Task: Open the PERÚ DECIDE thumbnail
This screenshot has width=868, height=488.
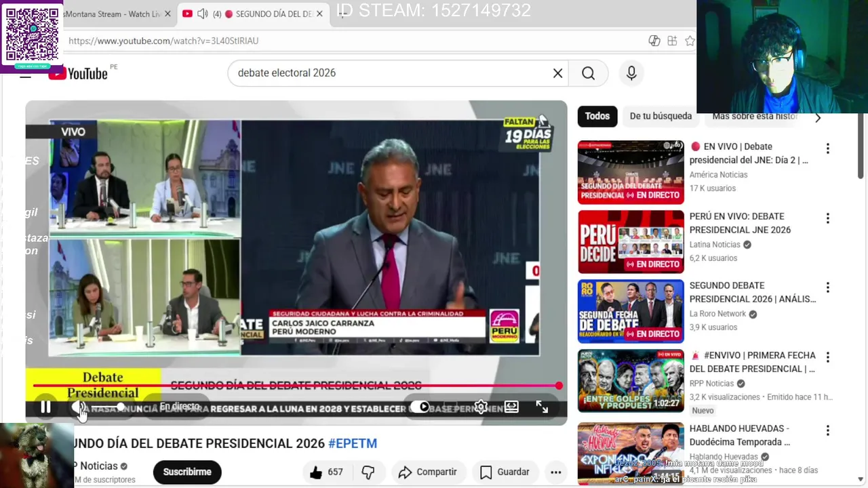Action: click(x=631, y=242)
